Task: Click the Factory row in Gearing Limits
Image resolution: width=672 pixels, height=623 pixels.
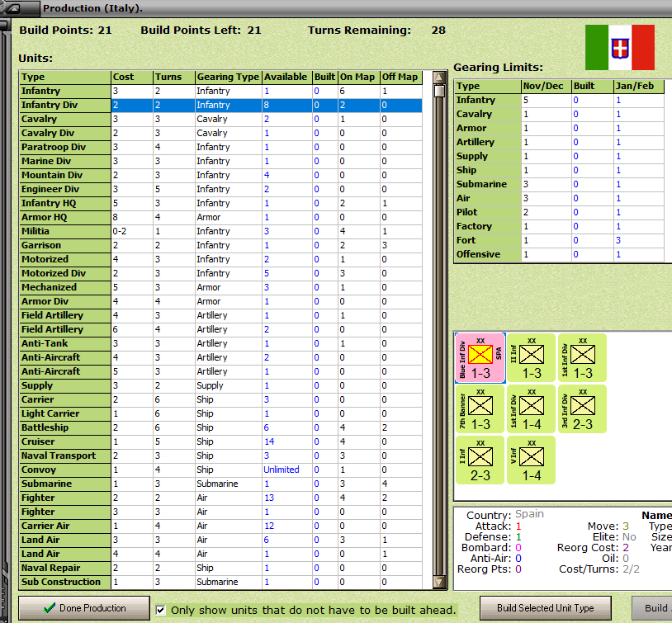Action: tap(559, 226)
